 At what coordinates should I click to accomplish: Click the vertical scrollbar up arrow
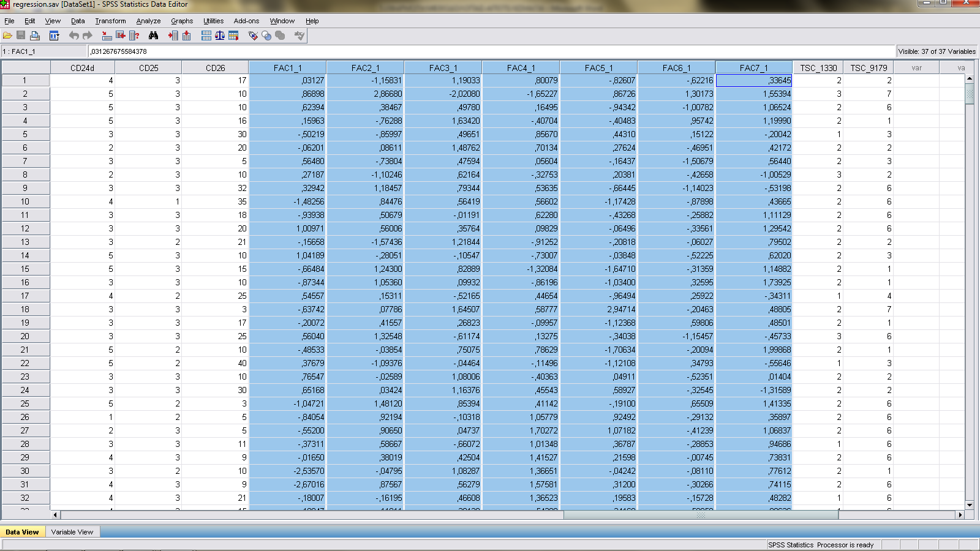[969, 79]
